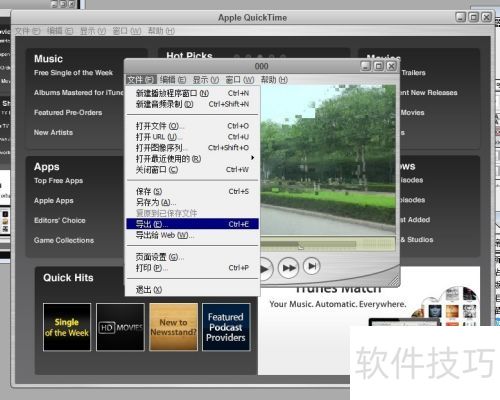
Task: Click the Hot Picks heading
Action: click(x=189, y=56)
